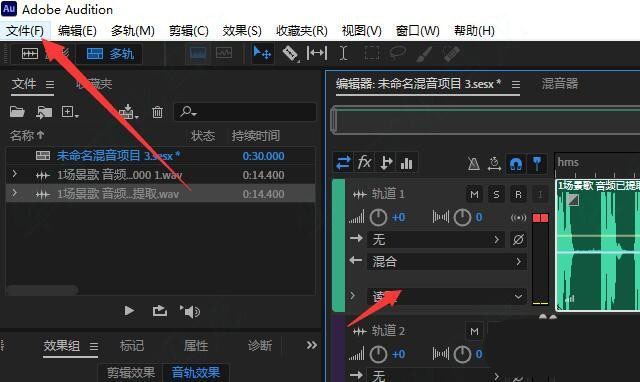Select the Paintbrush selection tool

[424, 54]
